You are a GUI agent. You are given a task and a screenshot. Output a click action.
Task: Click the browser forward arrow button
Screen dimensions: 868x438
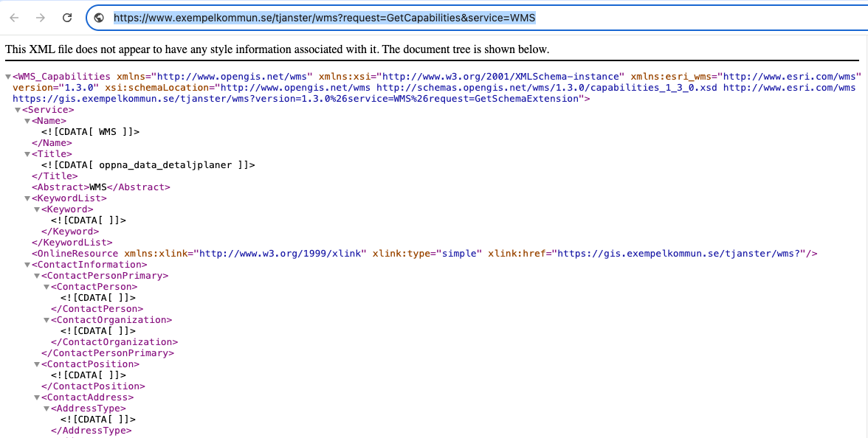[41, 18]
